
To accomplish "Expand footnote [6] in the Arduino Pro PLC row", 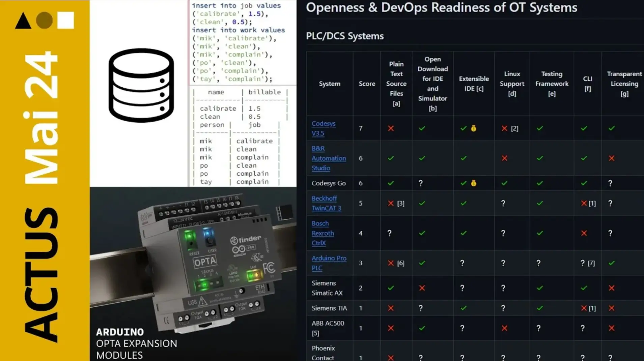I will pos(400,263).
